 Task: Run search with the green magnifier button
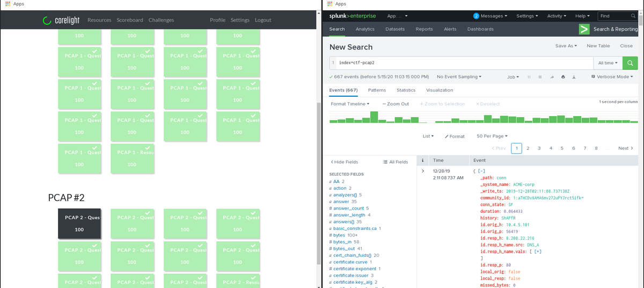(630, 63)
